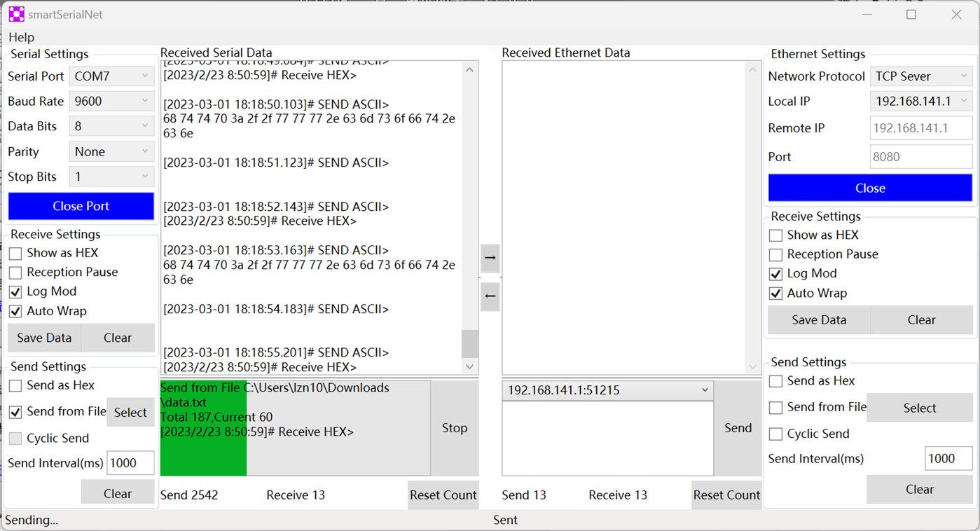Click the serial Send Interval input field
The width and height of the screenshot is (980, 531).
tap(130, 462)
